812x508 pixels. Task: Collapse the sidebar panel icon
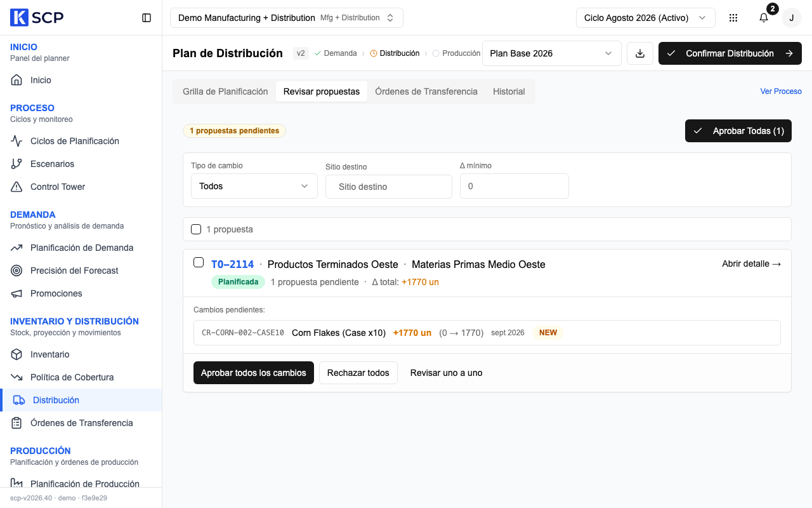coord(147,18)
